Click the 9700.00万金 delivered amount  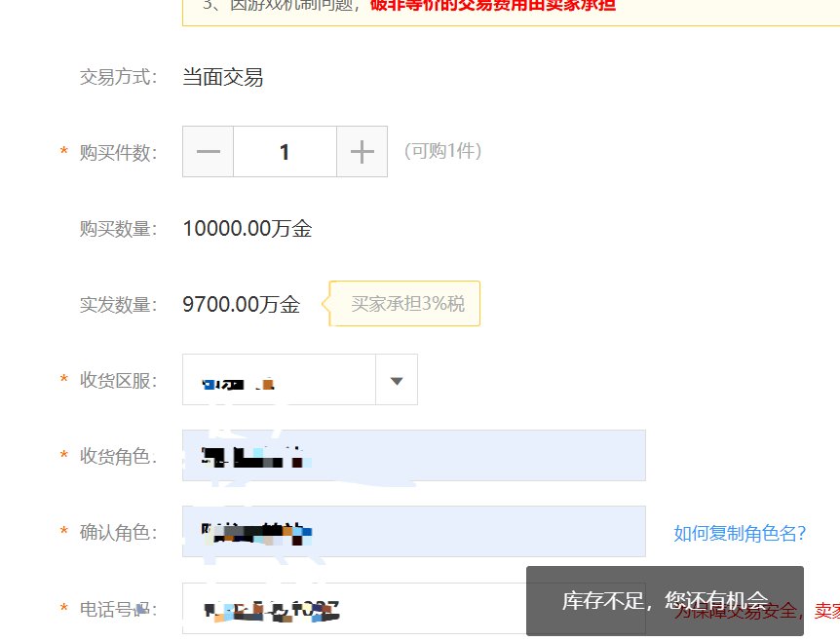[x=241, y=304]
